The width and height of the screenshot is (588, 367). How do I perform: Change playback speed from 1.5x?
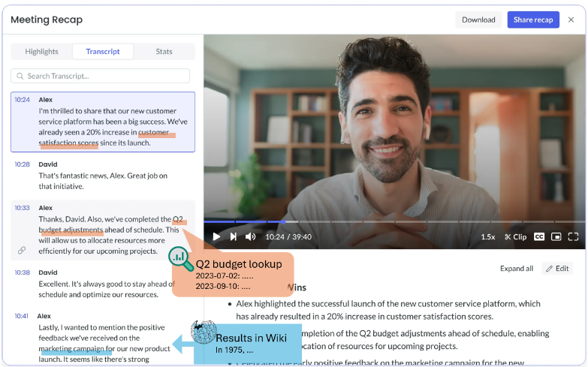point(488,237)
